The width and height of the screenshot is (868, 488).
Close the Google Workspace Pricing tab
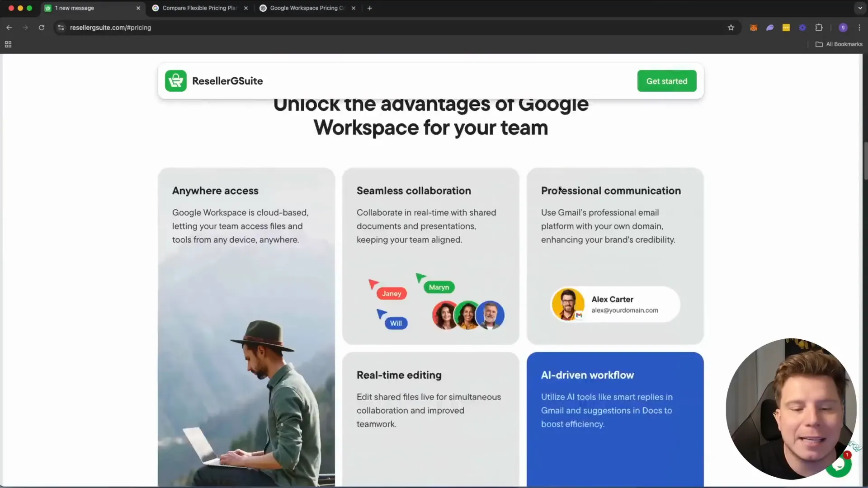354,8
